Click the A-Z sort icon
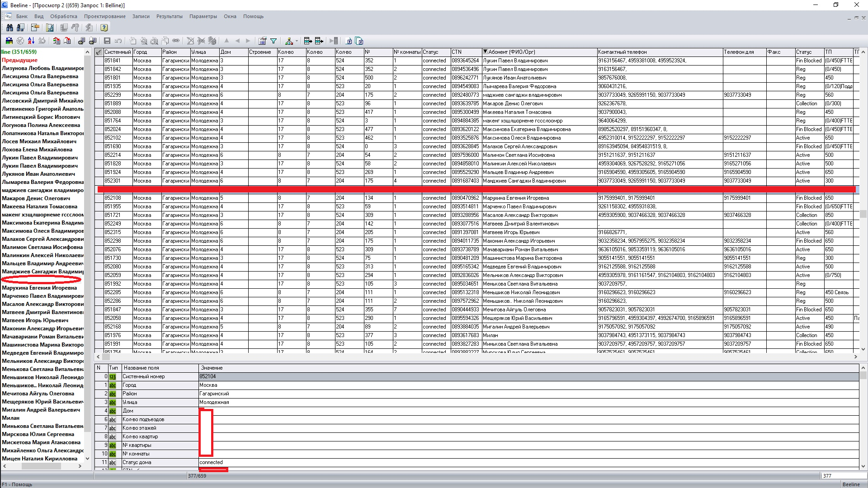Screen dimensions: 868x488 (31, 41)
